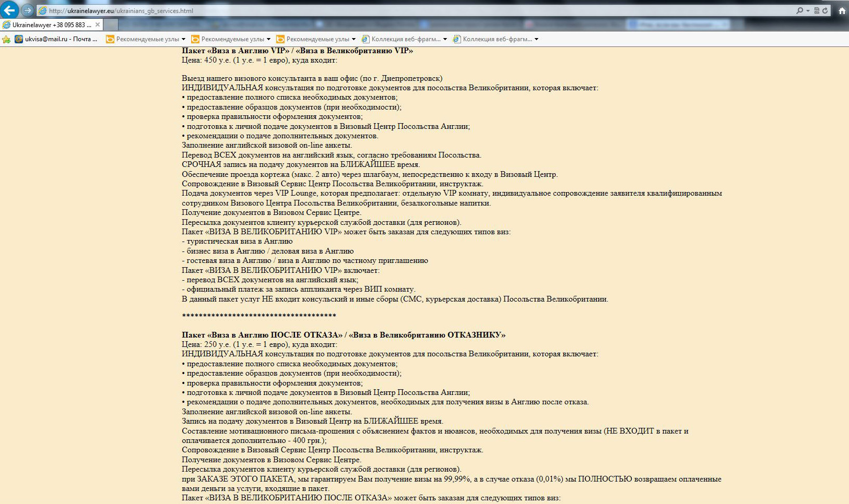Go back using the browser Back arrow
Viewport: 849px width, 504px height.
(9, 10)
